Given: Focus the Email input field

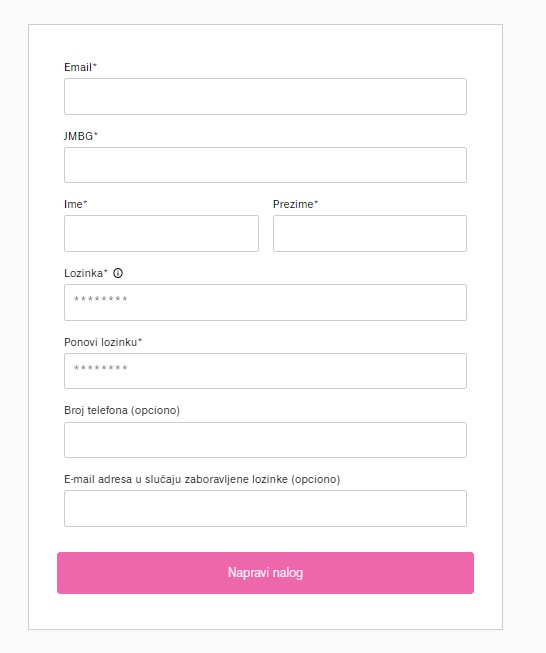Looking at the screenshot, I should (265, 97).
